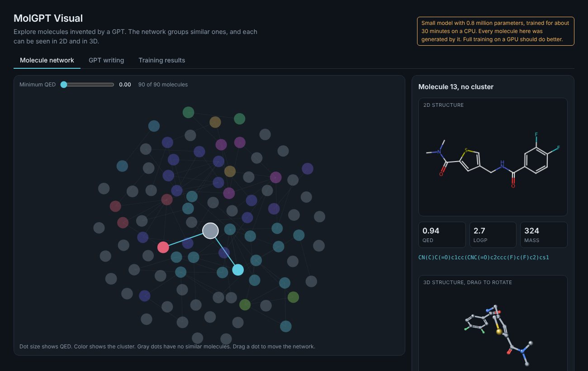Click the yellow small-model notice banner
This screenshot has height=371, width=588.
[x=496, y=31]
